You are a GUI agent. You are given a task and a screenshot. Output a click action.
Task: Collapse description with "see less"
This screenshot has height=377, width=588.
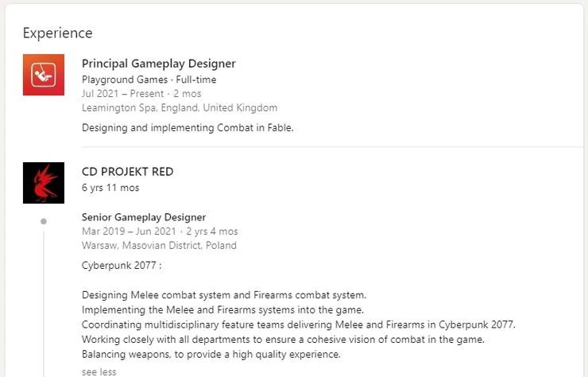[x=99, y=371]
